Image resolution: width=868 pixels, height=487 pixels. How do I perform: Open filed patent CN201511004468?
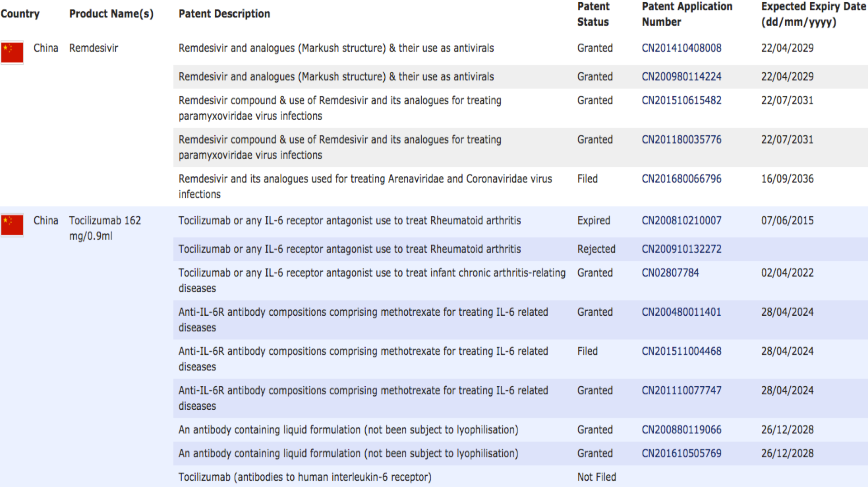pos(681,351)
